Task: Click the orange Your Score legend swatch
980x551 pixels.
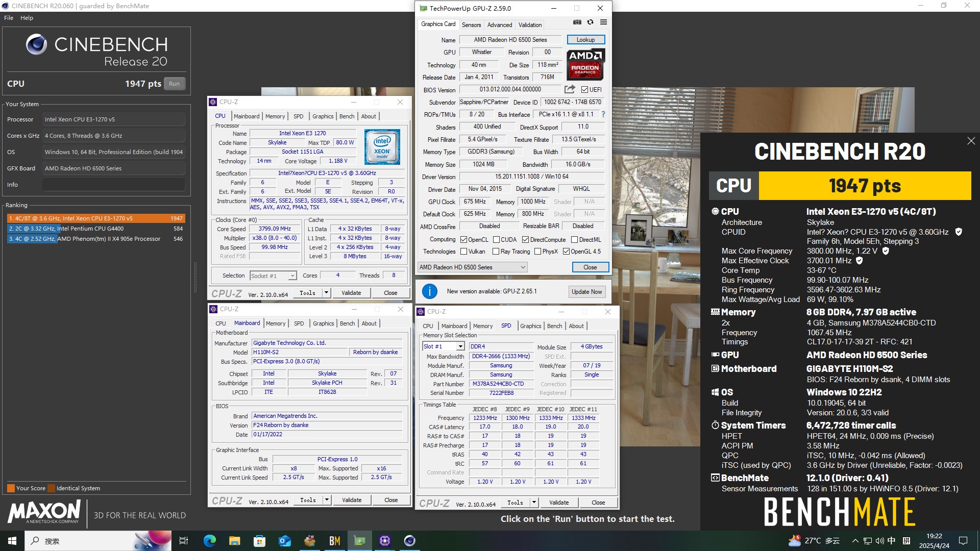Action: click(11, 488)
